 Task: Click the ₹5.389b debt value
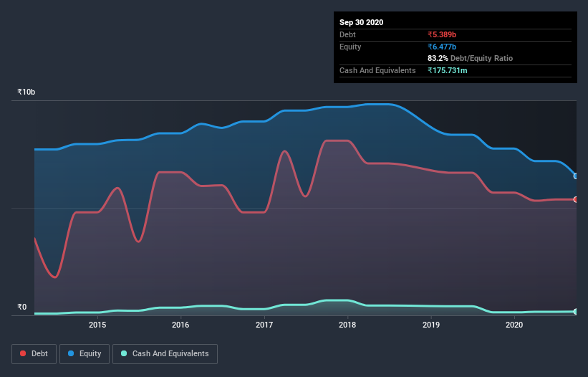coord(442,34)
